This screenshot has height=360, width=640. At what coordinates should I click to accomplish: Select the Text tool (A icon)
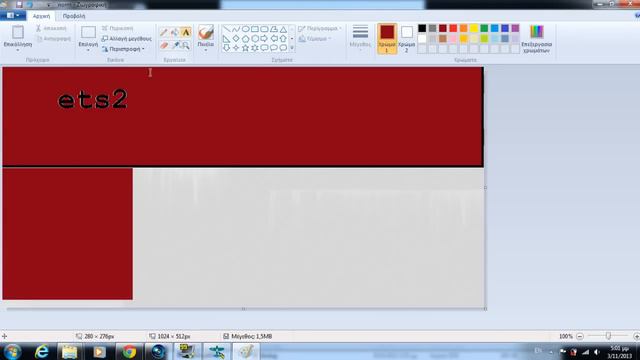pos(186,32)
